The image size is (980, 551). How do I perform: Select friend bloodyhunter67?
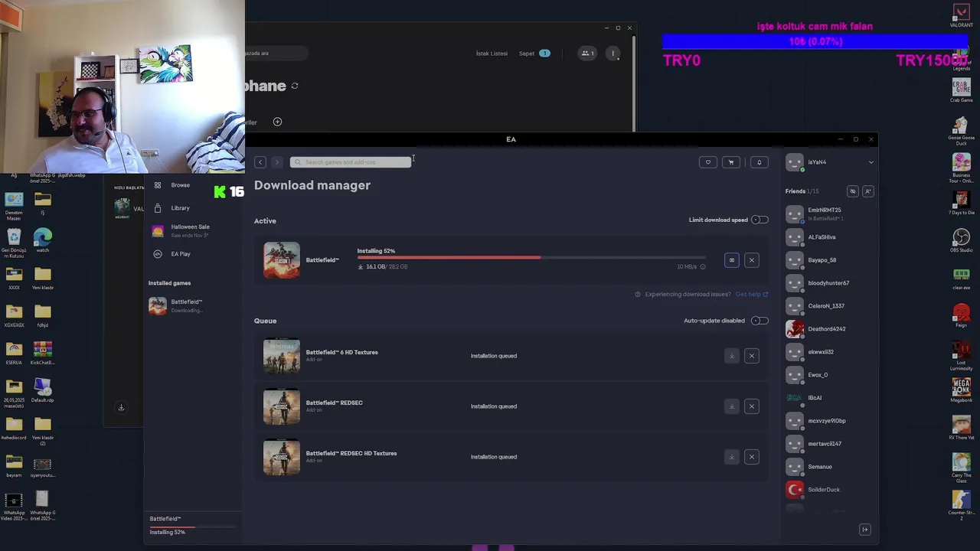pos(828,283)
